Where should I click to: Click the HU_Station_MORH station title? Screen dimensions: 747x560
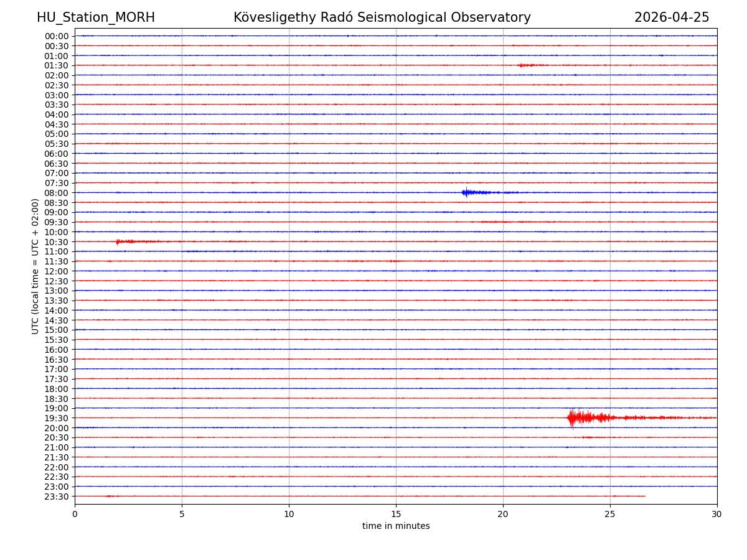(x=95, y=17)
